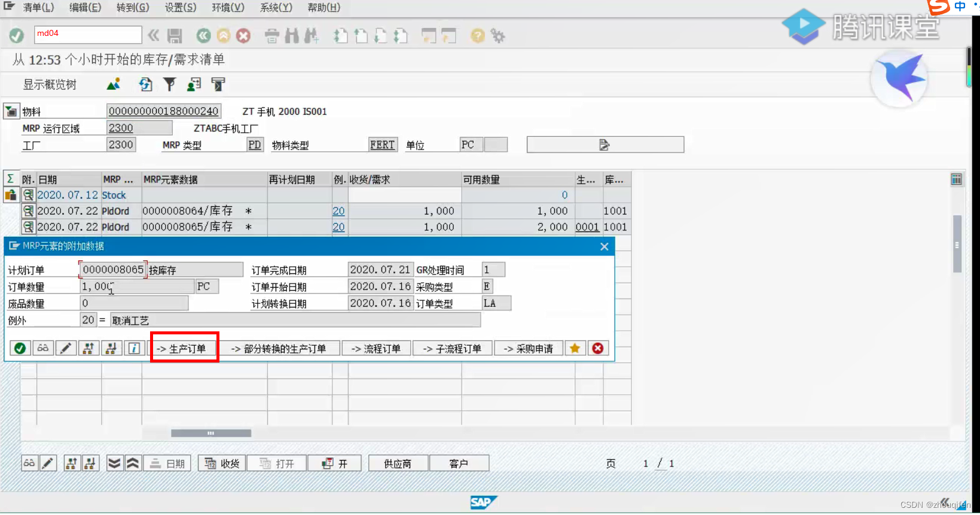Click the Save disk icon
This screenshot has height=515, width=980.
pyautogui.click(x=175, y=36)
